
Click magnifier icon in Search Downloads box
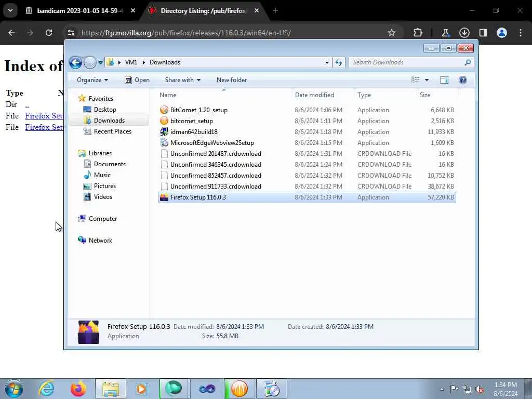(x=468, y=62)
